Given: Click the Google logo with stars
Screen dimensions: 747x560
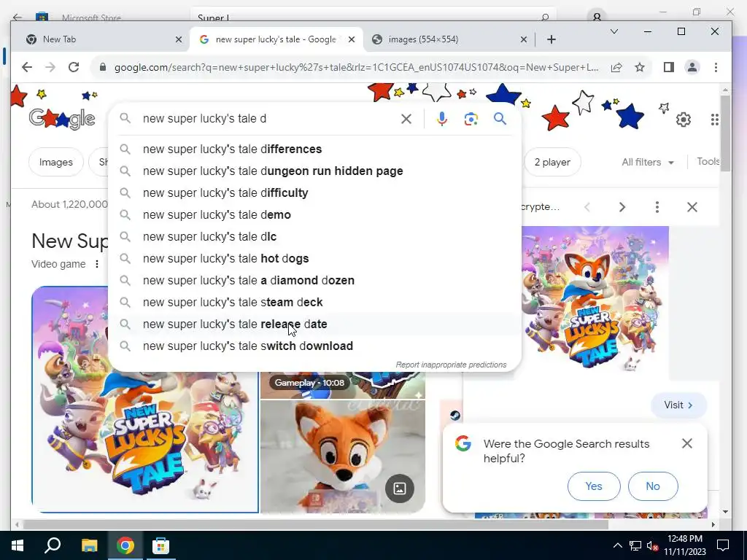Looking at the screenshot, I should (62, 119).
